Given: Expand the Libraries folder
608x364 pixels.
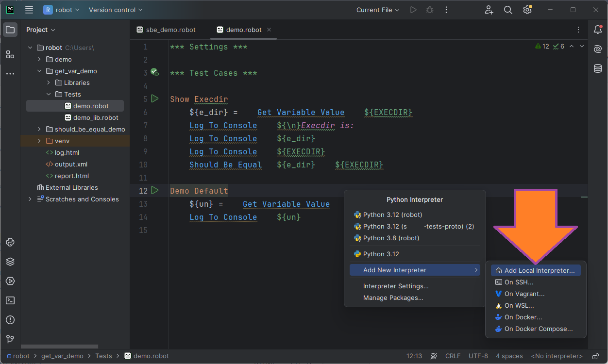Looking at the screenshot, I should [49, 83].
